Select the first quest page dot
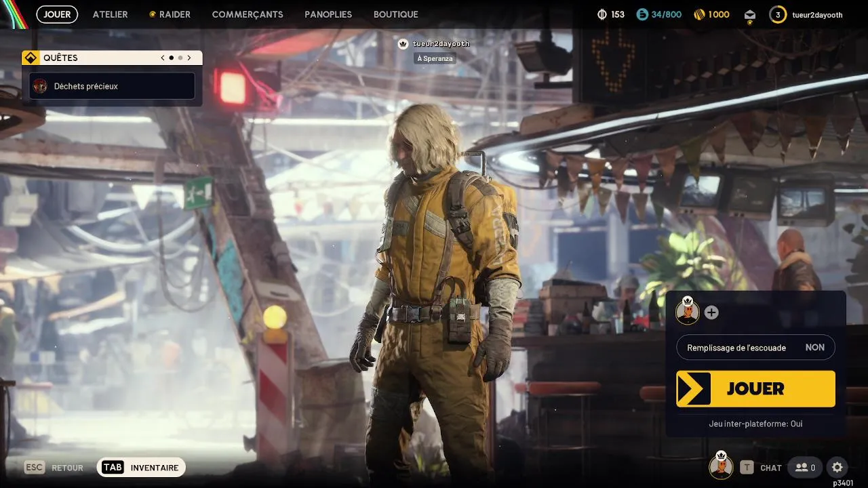 point(172,58)
